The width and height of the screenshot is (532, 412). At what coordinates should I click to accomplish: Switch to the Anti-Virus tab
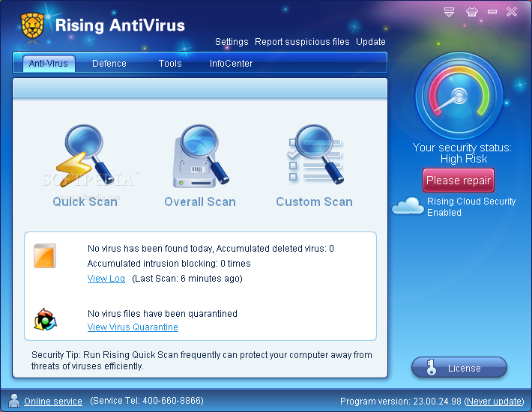click(x=49, y=64)
